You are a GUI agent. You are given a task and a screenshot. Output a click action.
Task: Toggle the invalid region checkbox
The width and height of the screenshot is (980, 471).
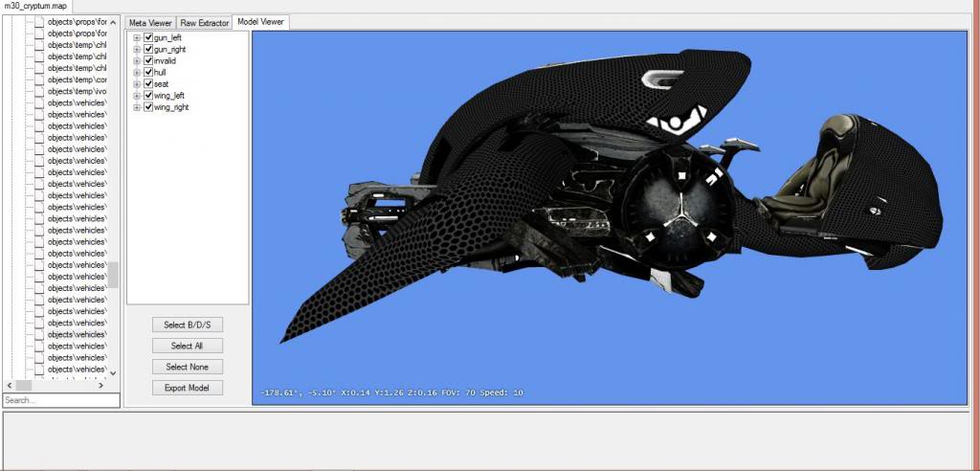148,60
